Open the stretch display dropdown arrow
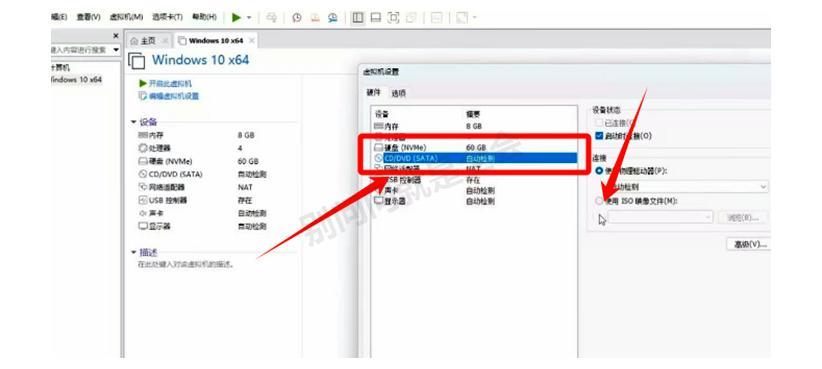This screenshot has width=822, height=369. coord(474,18)
